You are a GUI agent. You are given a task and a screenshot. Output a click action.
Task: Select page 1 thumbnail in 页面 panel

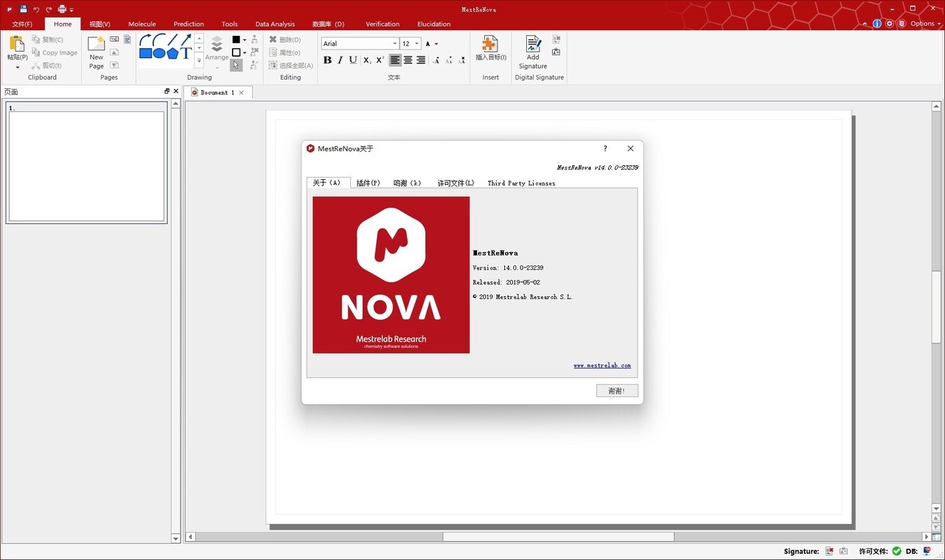(x=87, y=163)
